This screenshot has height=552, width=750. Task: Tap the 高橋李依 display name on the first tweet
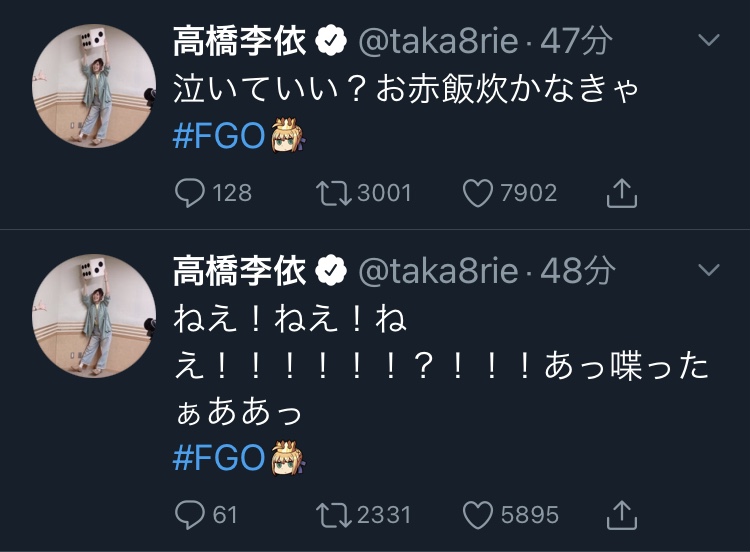pos(242,41)
